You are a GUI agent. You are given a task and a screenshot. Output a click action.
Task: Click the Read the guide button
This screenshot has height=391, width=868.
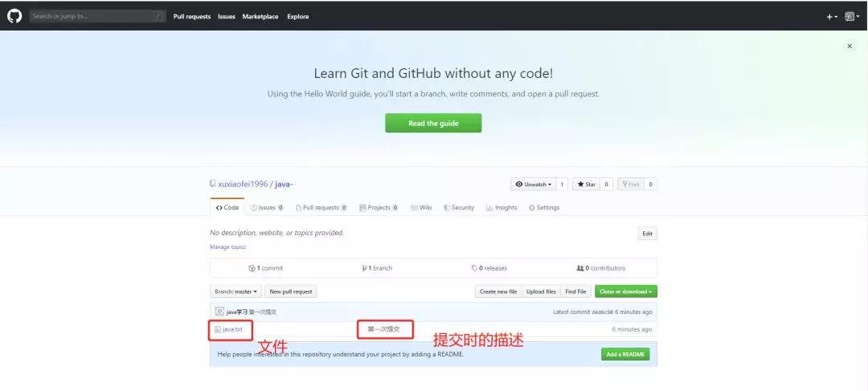coord(433,123)
